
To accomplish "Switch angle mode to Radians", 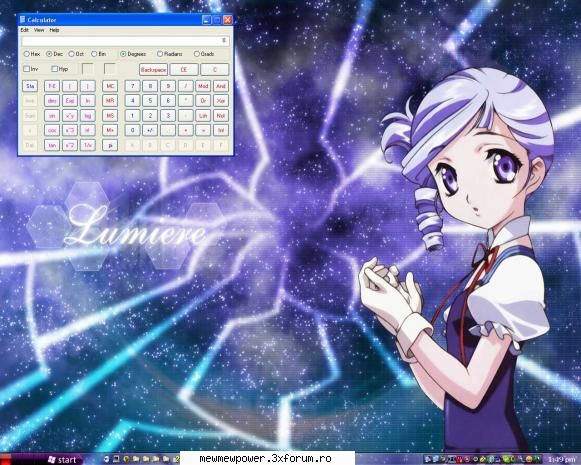I will click(169, 54).
